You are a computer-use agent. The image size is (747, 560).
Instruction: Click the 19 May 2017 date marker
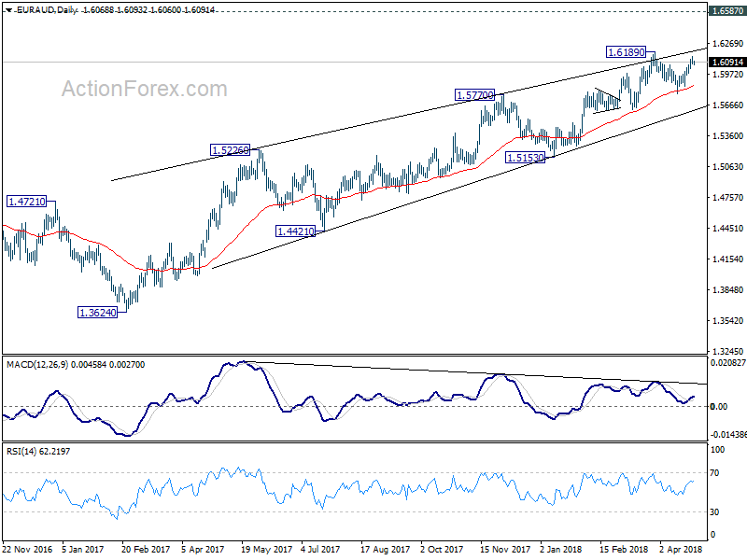point(267,549)
